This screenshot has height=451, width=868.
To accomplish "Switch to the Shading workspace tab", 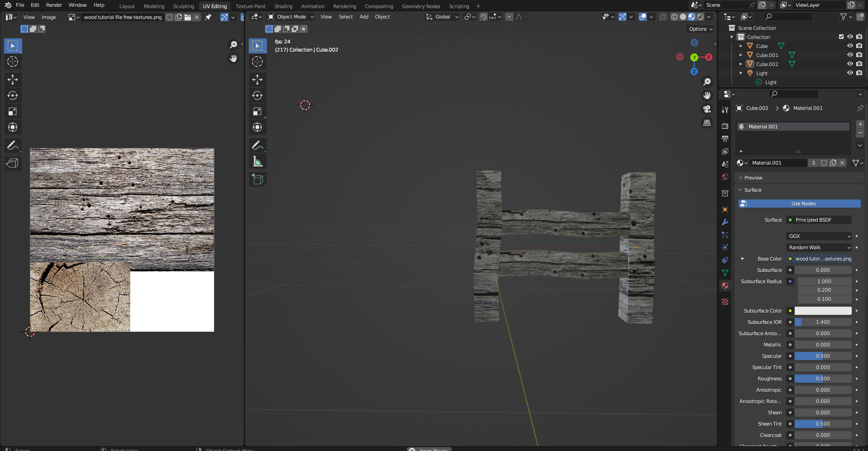I will pos(283,6).
